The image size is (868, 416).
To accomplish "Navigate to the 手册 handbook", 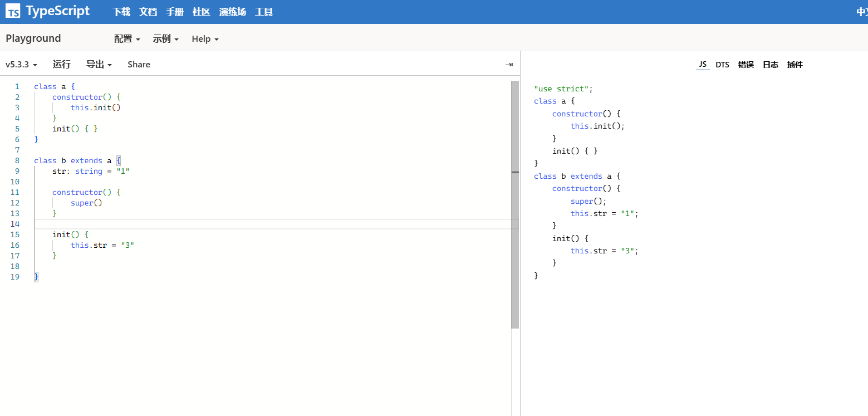I will click(175, 12).
